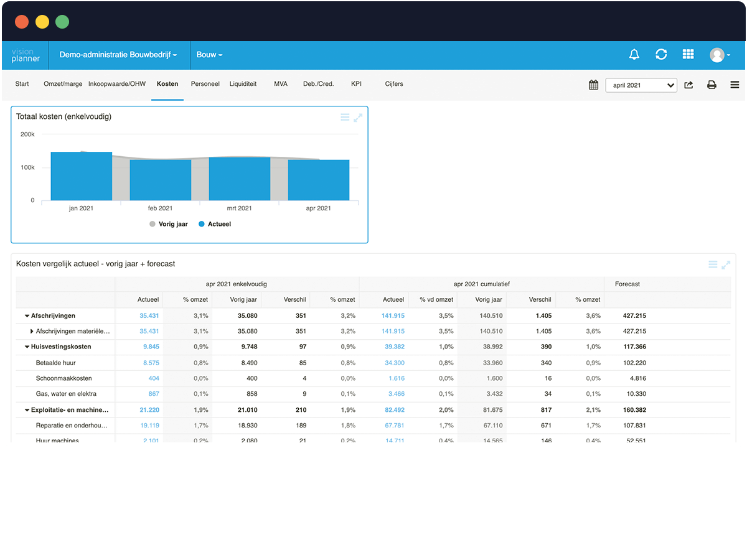Click Gas, water en elektra label

(x=66, y=394)
